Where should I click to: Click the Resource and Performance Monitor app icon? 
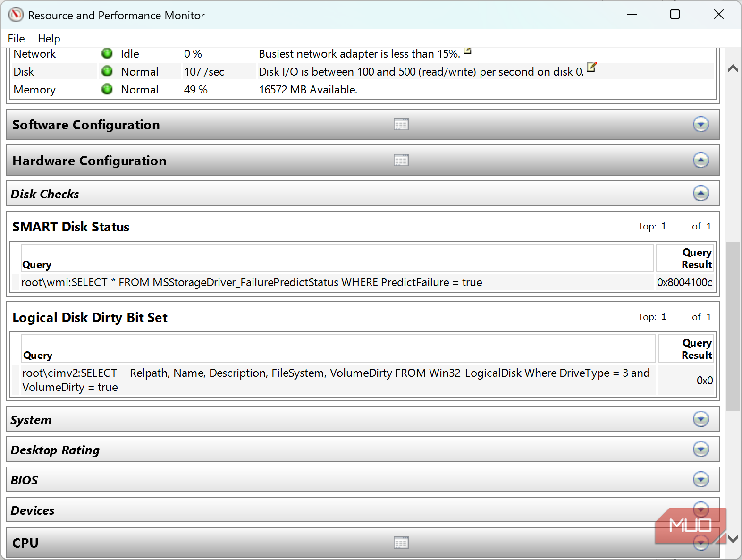click(x=16, y=15)
